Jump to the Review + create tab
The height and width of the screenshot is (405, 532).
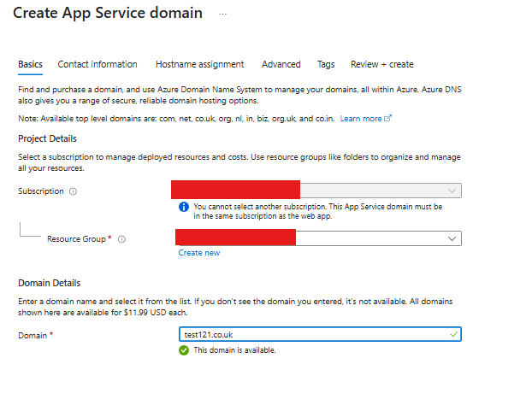[x=381, y=64]
